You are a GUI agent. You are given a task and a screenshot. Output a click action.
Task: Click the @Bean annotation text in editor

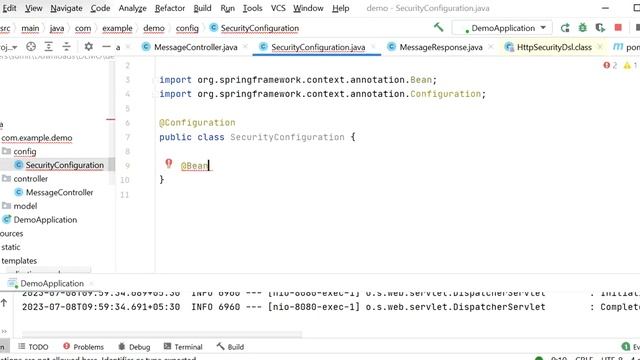(x=195, y=166)
